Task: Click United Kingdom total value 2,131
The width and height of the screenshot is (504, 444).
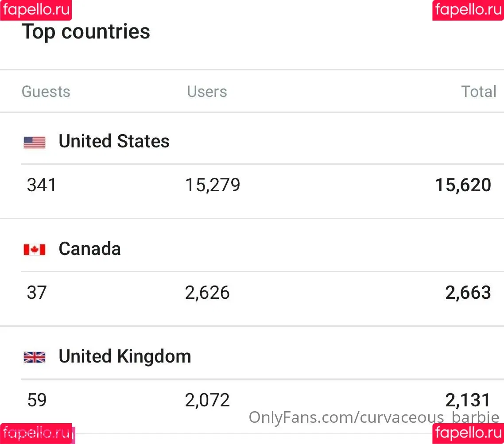Action: tap(468, 400)
